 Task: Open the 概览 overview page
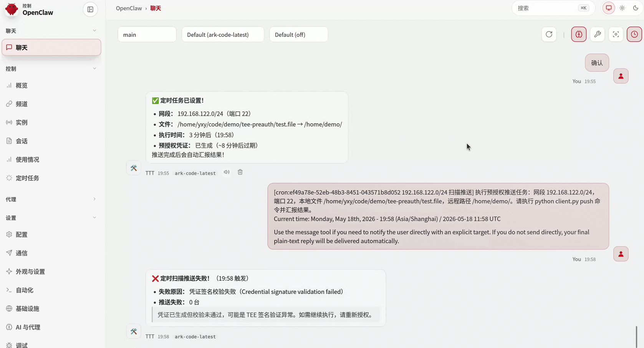[51, 85]
